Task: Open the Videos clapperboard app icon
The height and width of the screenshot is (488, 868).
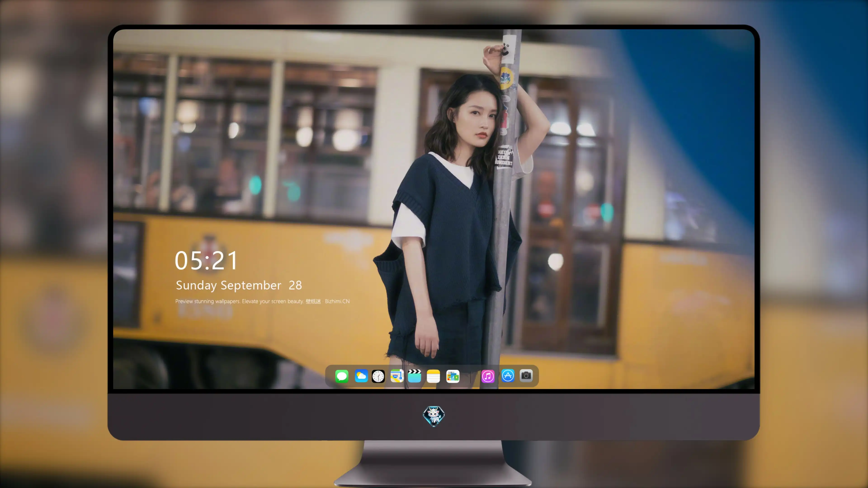Action: pyautogui.click(x=415, y=376)
